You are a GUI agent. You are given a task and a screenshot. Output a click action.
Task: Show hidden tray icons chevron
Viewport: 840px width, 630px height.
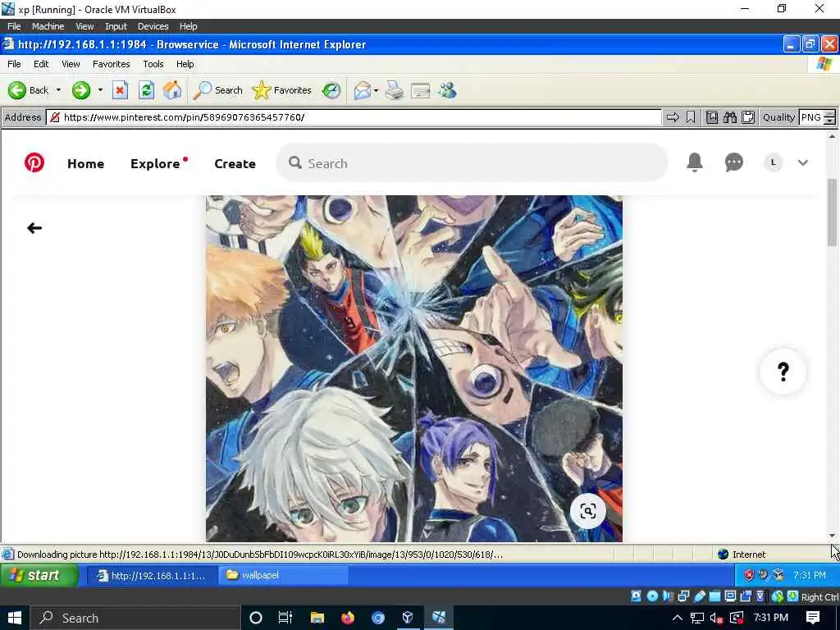(677, 619)
